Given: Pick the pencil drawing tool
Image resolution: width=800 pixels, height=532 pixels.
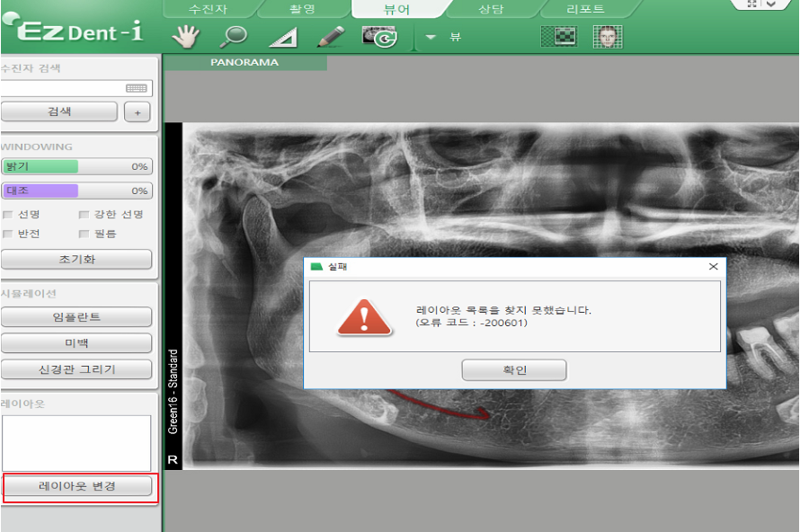Looking at the screenshot, I should [x=331, y=37].
